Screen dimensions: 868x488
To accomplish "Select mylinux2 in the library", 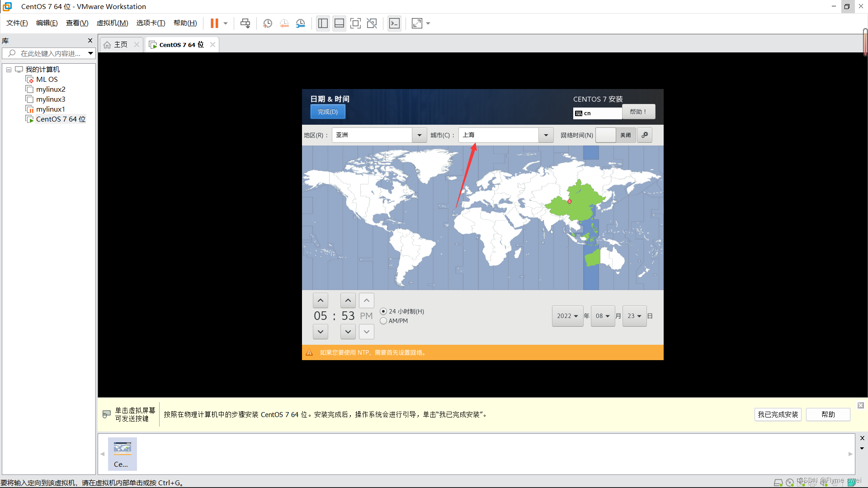I will tap(51, 89).
